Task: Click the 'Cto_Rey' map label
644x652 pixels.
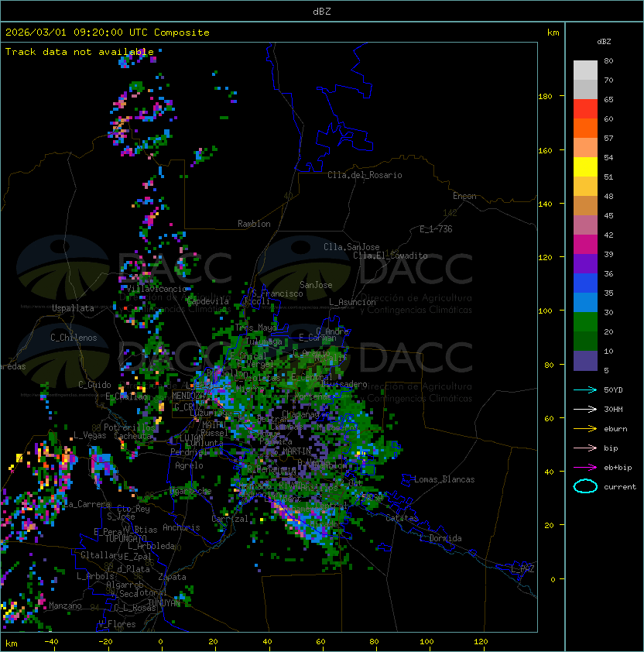Action: click(x=133, y=509)
